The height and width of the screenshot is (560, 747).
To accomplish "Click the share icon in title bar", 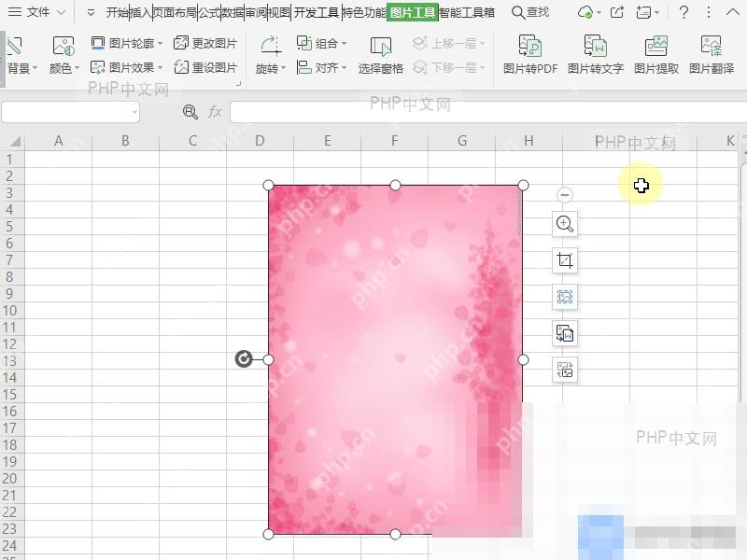I will [617, 12].
